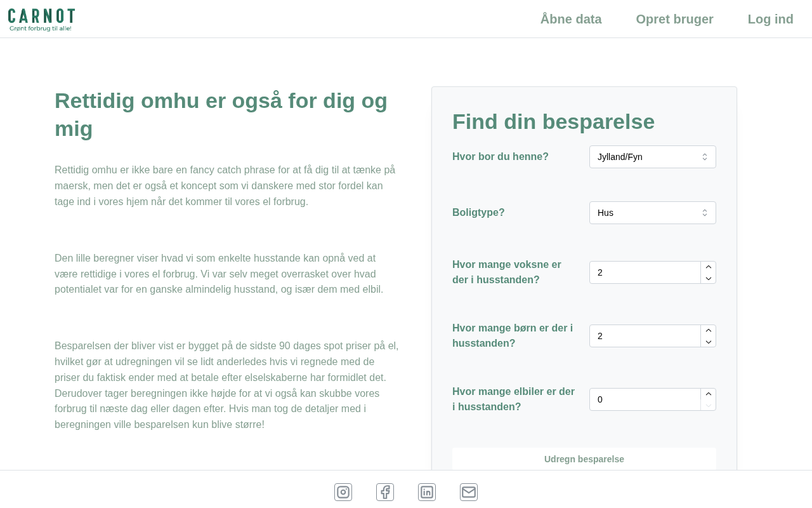Decrease number of children with down arrow
Image resolution: width=812 pixels, height=508 pixels.
click(x=709, y=342)
